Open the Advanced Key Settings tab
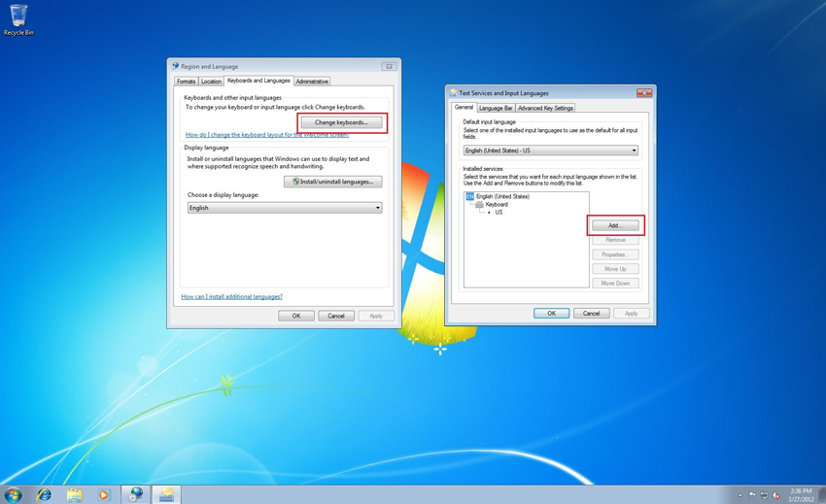The width and height of the screenshot is (826, 504). [545, 108]
